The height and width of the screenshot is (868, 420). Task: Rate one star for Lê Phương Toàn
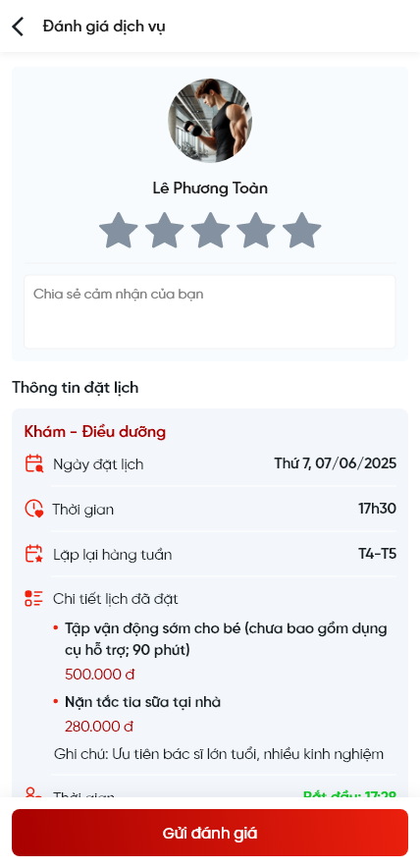coord(119,231)
